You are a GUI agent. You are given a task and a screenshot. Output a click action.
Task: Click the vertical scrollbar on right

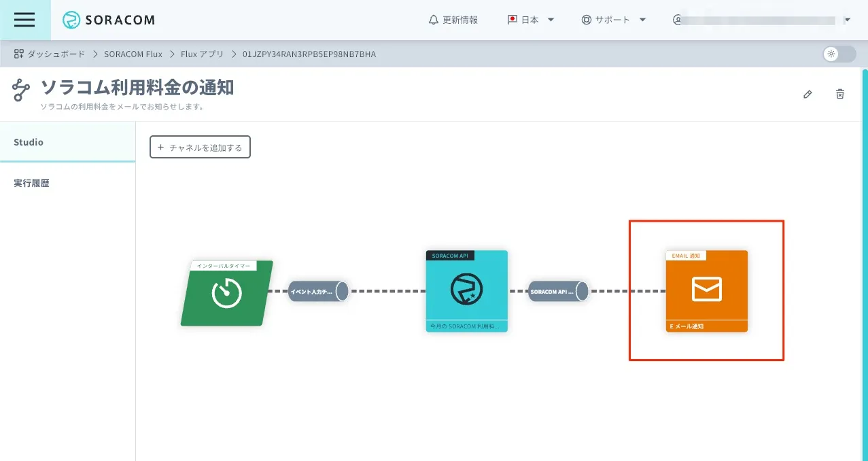865,264
